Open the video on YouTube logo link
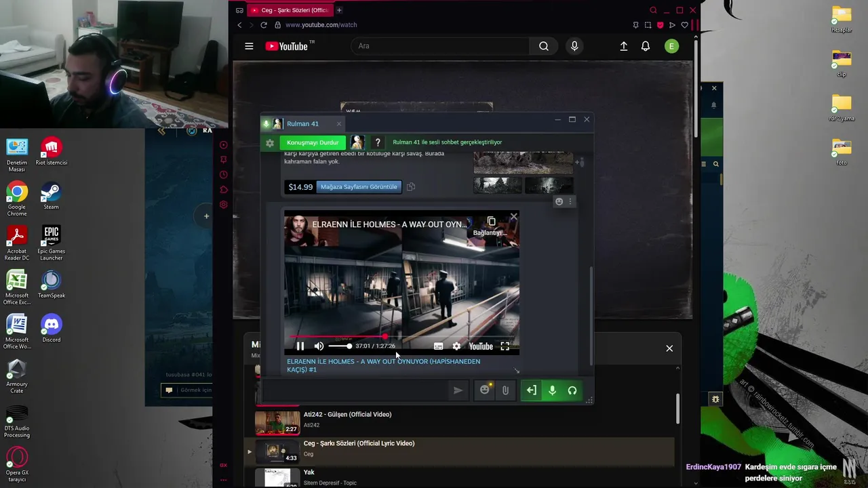The height and width of the screenshot is (488, 868). tap(481, 346)
